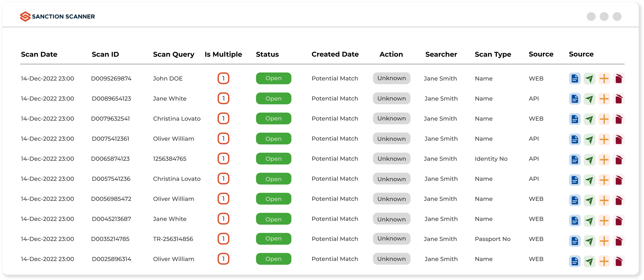Viewport: 644px width, 280px height.
Task: Toggle the Is Multiple badge on the TR-256314856 row
Action: [223, 239]
